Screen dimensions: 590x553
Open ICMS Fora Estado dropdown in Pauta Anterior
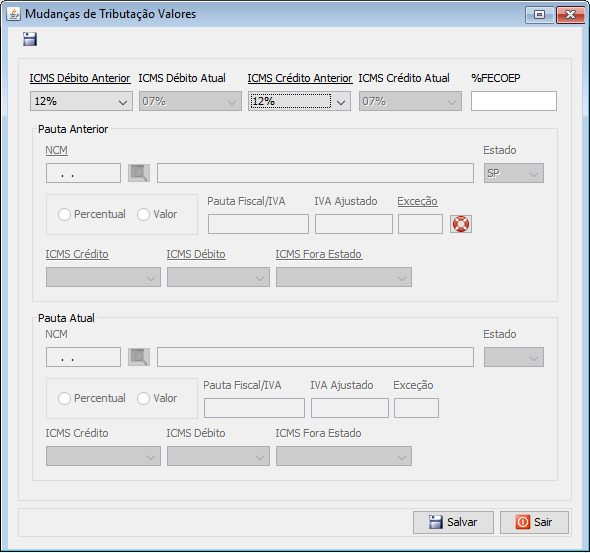tap(344, 277)
